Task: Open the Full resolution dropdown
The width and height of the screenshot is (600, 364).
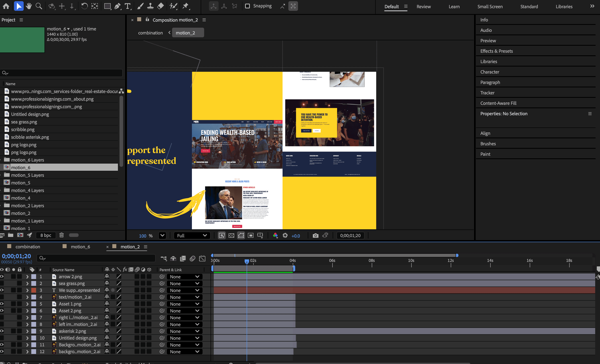Action: pyautogui.click(x=192, y=236)
